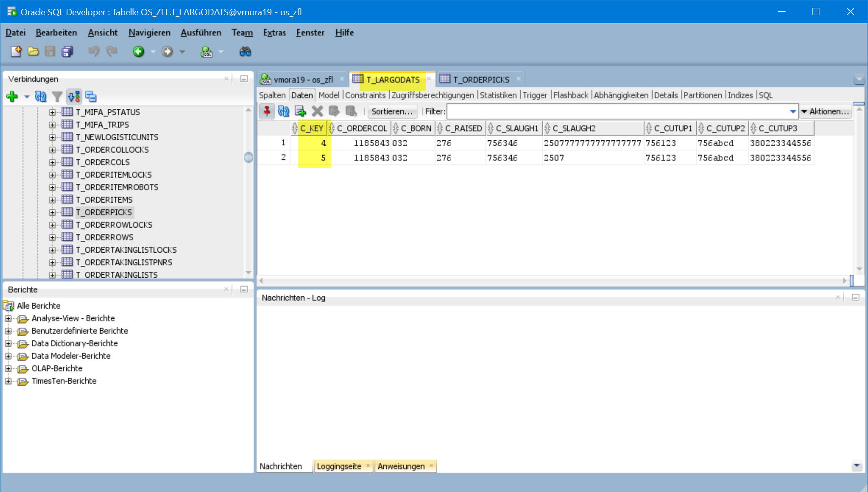The image size is (868, 492).
Task: Select the C_KEY cell with value 5
Action: (x=309, y=158)
